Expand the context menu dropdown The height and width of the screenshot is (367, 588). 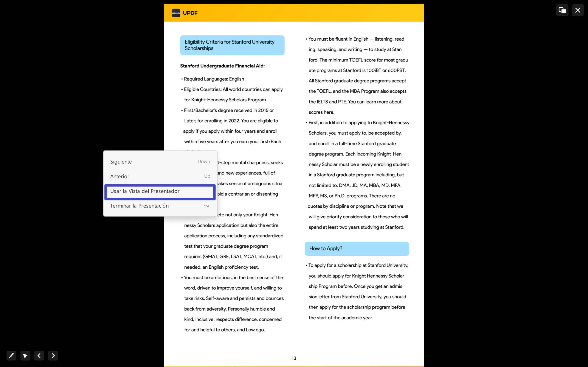coord(25,355)
